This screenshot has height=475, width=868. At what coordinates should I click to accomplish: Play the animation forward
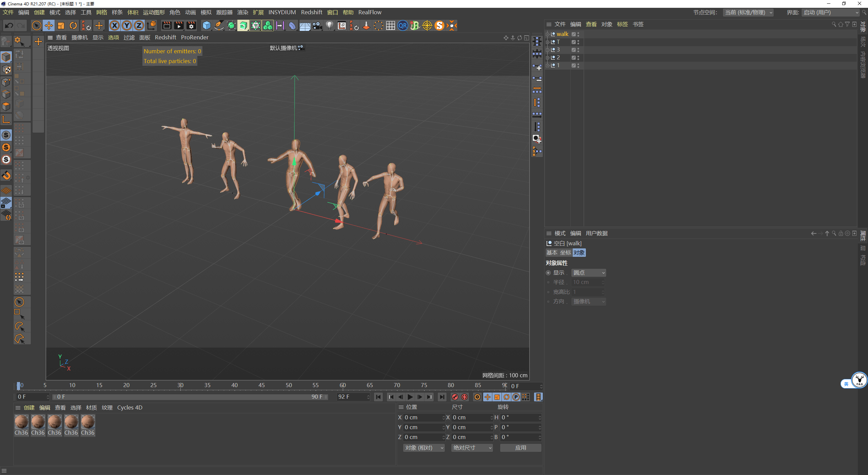[x=410, y=397]
